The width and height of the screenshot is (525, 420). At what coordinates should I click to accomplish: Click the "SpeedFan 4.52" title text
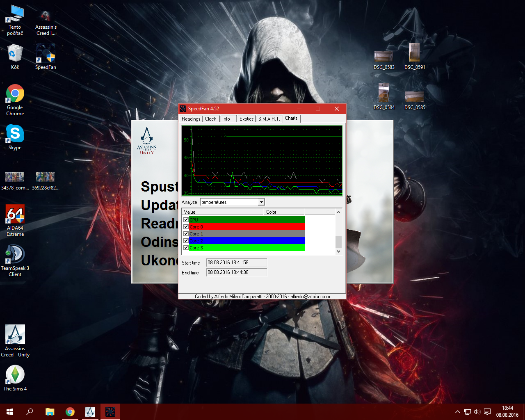(203, 109)
